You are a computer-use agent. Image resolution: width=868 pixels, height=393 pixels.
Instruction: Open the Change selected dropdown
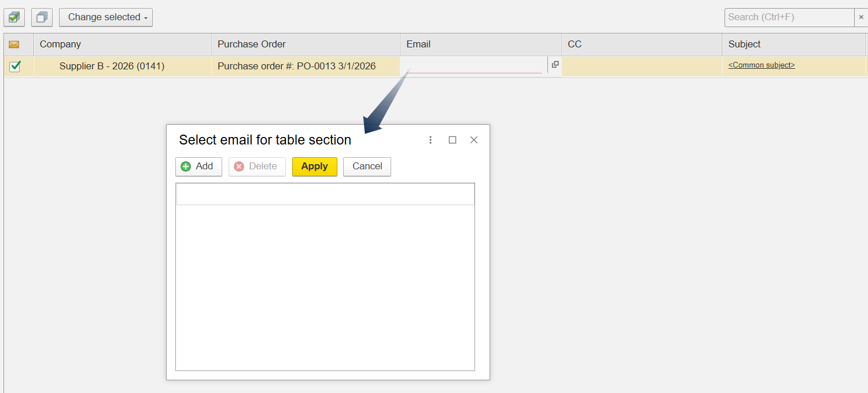106,17
